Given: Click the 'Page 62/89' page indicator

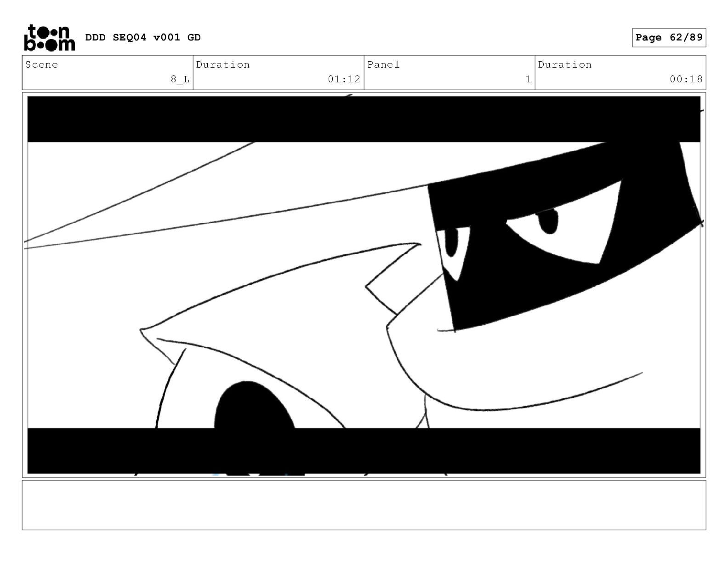Looking at the screenshot, I should coord(669,38).
